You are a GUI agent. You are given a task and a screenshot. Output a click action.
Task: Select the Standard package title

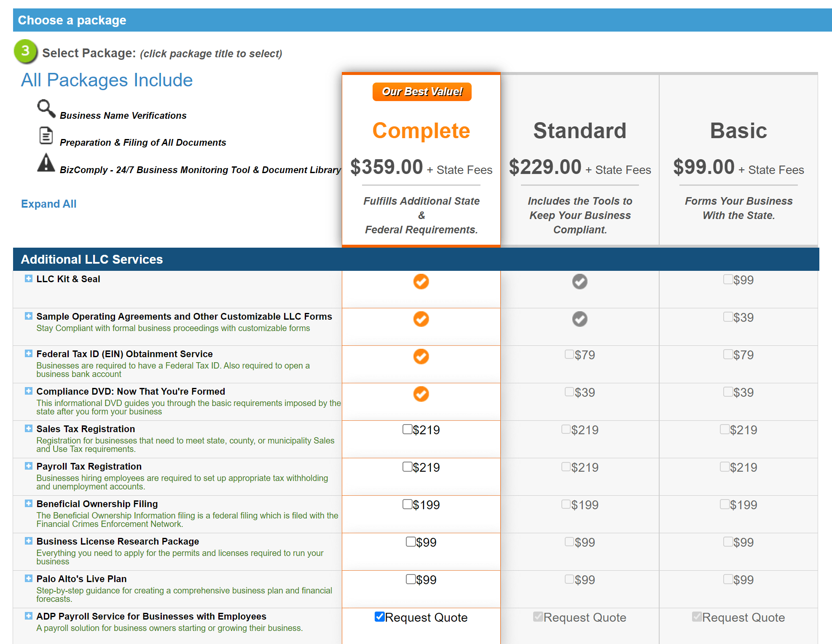580,131
